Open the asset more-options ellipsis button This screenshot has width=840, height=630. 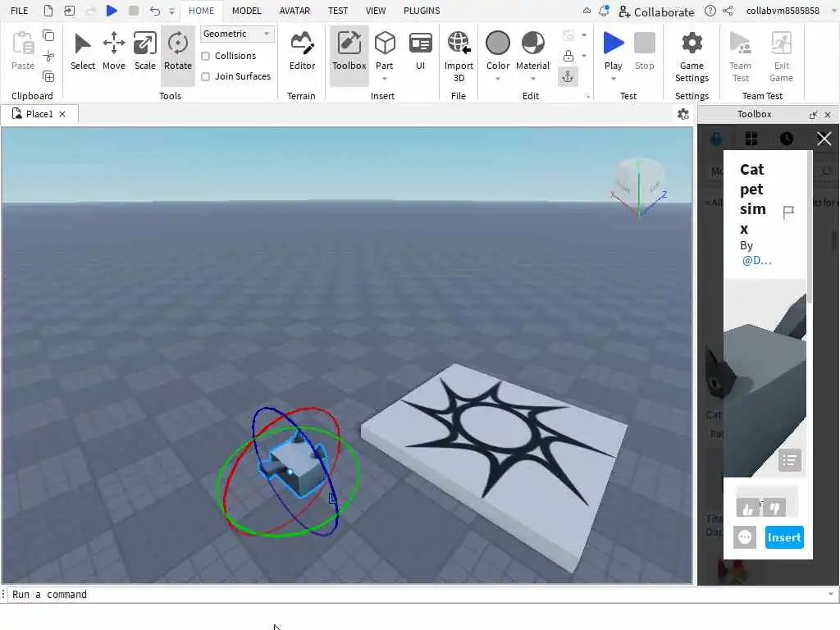click(x=745, y=537)
